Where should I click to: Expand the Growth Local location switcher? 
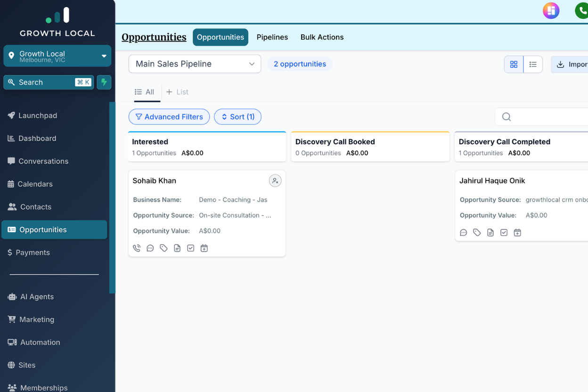coord(57,56)
